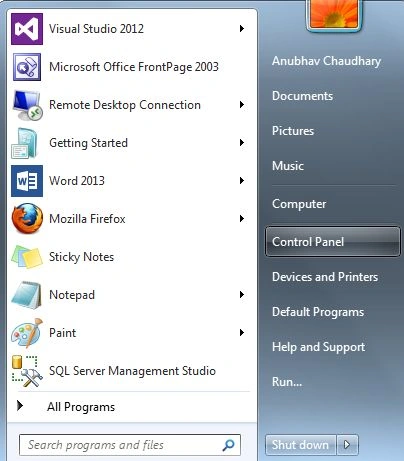
Task: Open the Documents library
Action: (302, 96)
